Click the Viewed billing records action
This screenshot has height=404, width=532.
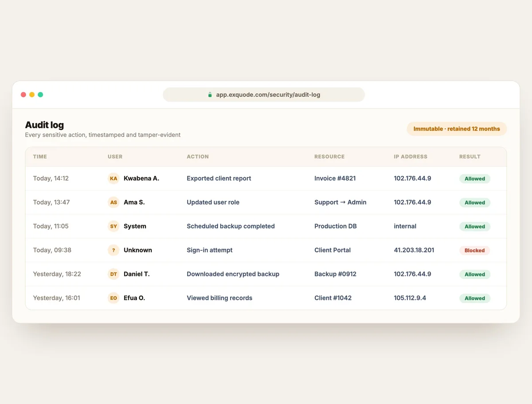(x=219, y=298)
